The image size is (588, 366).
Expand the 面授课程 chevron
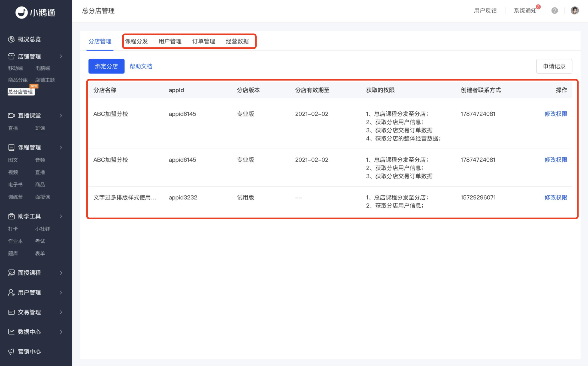point(61,273)
